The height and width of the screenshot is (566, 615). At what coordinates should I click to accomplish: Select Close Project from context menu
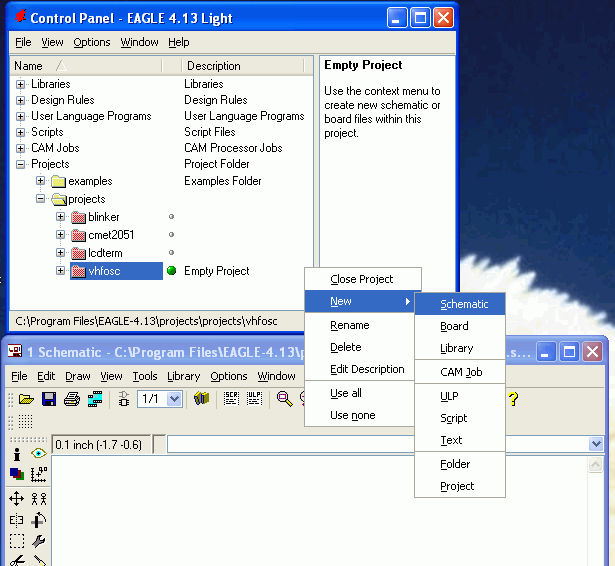363,279
